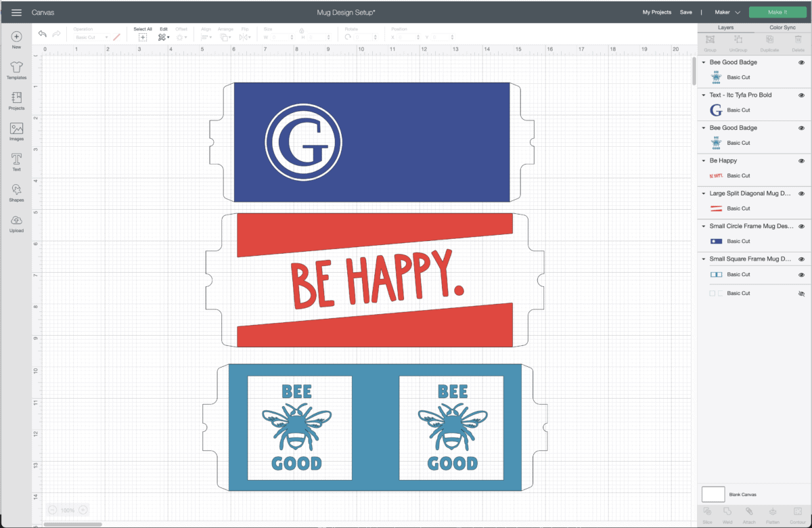Click the Make It button
The height and width of the screenshot is (528, 812).
click(777, 12)
